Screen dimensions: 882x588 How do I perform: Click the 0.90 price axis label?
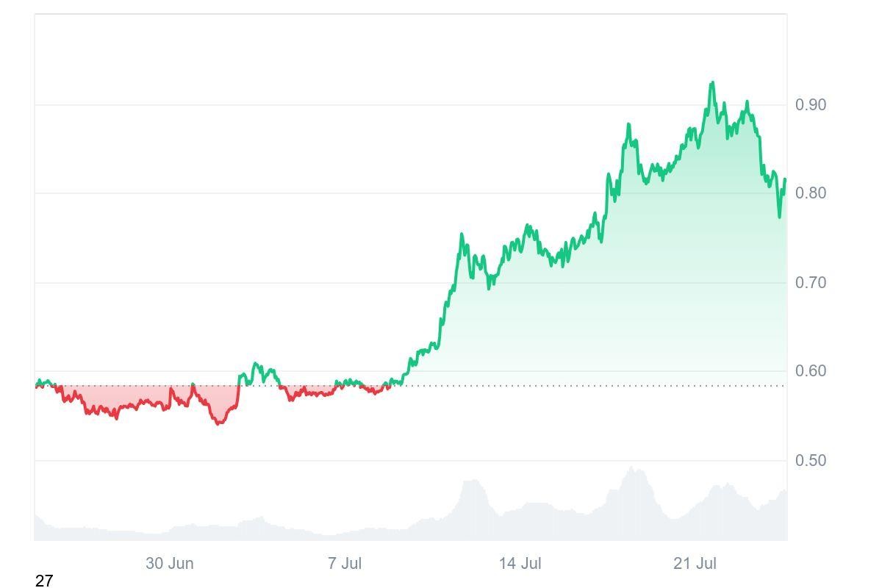coord(811,105)
